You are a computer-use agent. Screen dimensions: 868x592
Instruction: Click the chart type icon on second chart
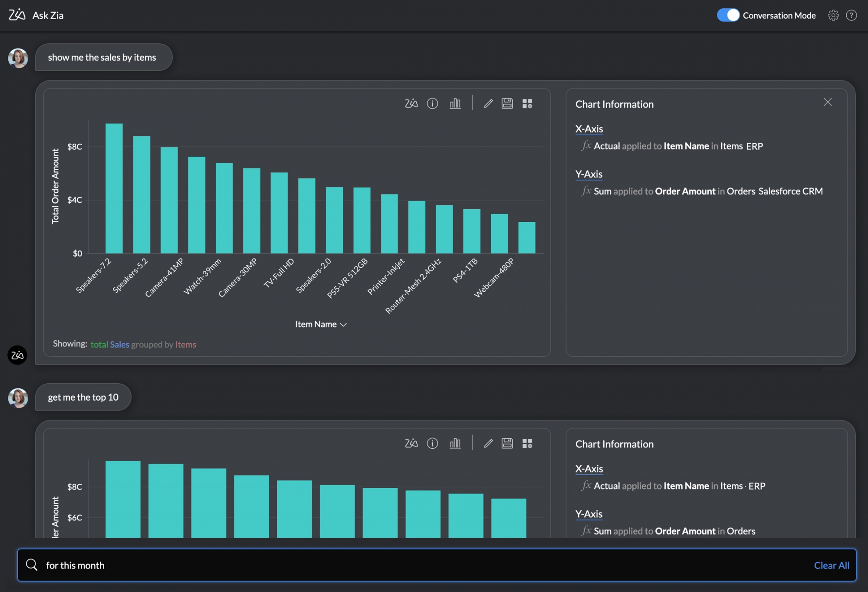click(x=455, y=443)
